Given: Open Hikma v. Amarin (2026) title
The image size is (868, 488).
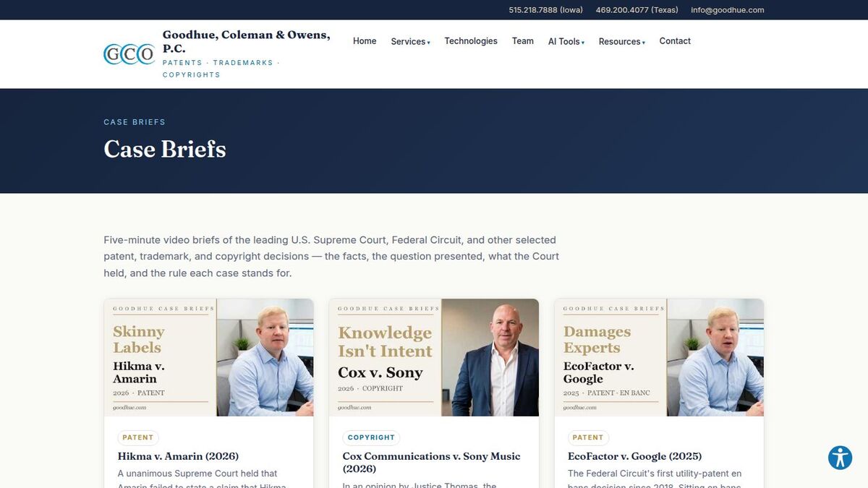Looking at the screenshot, I should pos(178,456).
